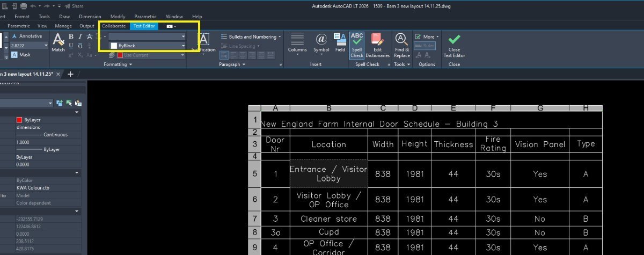Select cell 'Entrance / Visitor Lobby'
The image size is (644, 255).
328,173
